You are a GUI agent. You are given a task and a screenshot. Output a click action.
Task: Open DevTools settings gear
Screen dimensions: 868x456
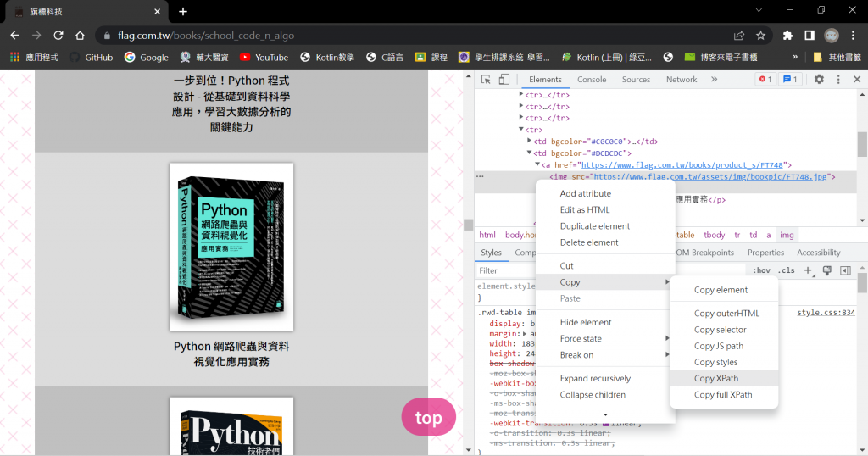click(x=820, y=80)
